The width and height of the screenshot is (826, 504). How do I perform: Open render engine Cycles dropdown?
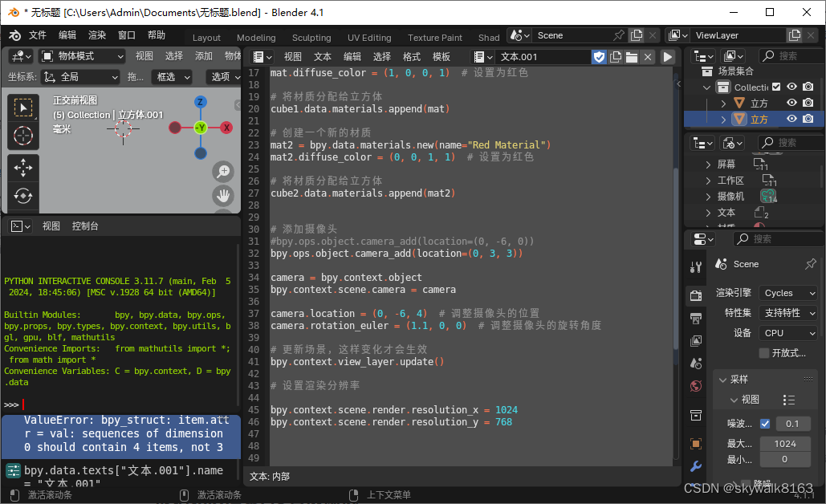tap(788, 293)
